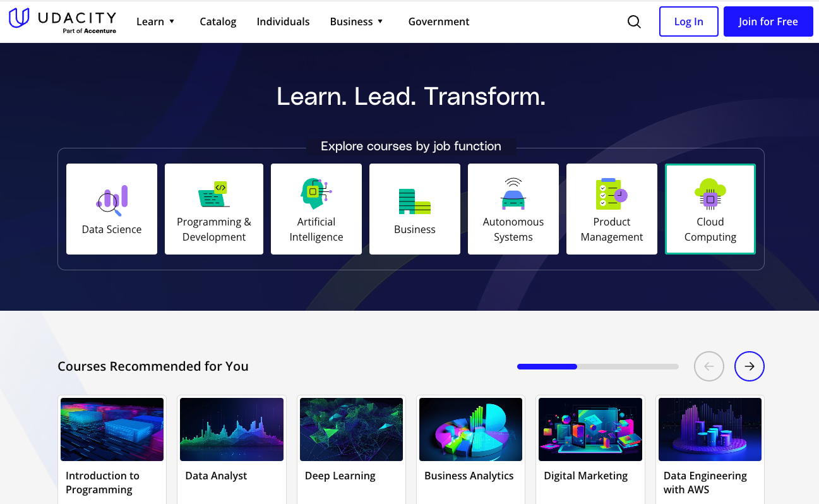819x504 pixels.
Task: Click the Product Management checklist icon
Action: point(611,193)
